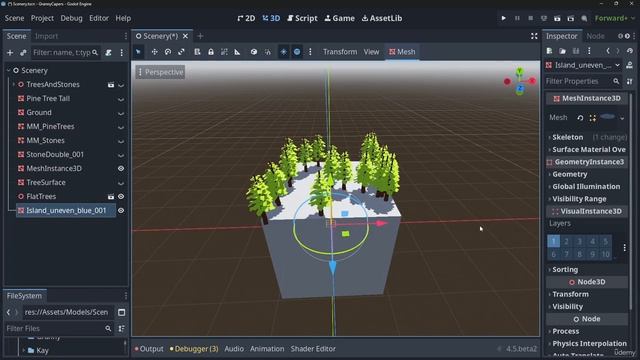Toggle render layer 2
This screenshot has height=360, width=640.
point(566,241)
